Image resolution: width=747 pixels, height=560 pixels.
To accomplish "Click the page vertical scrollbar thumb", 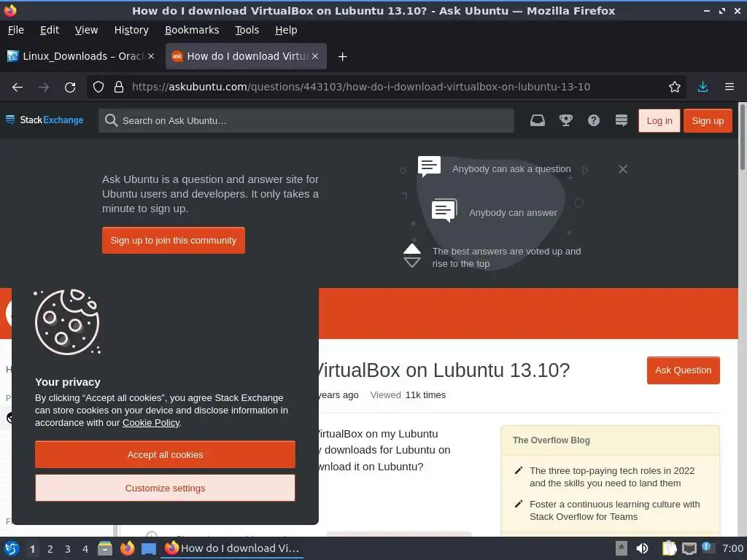I will pos(742,137).
